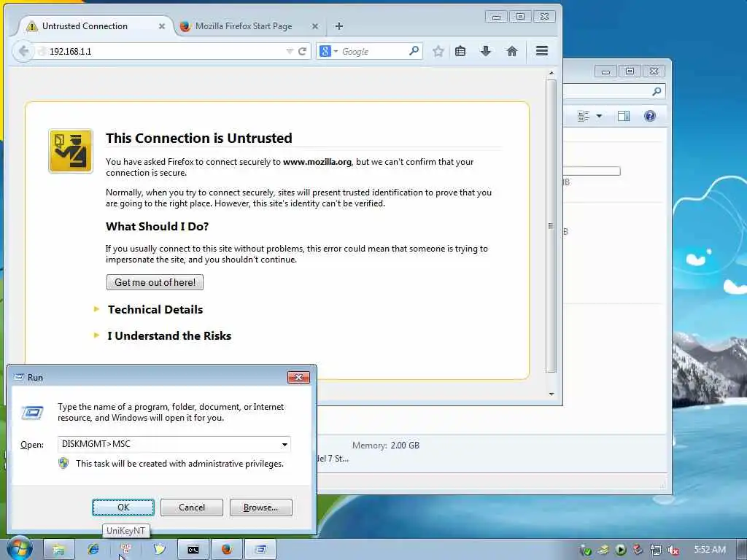Click the Firefox back arrow button
747x560 pixels.
pos(23,51)
